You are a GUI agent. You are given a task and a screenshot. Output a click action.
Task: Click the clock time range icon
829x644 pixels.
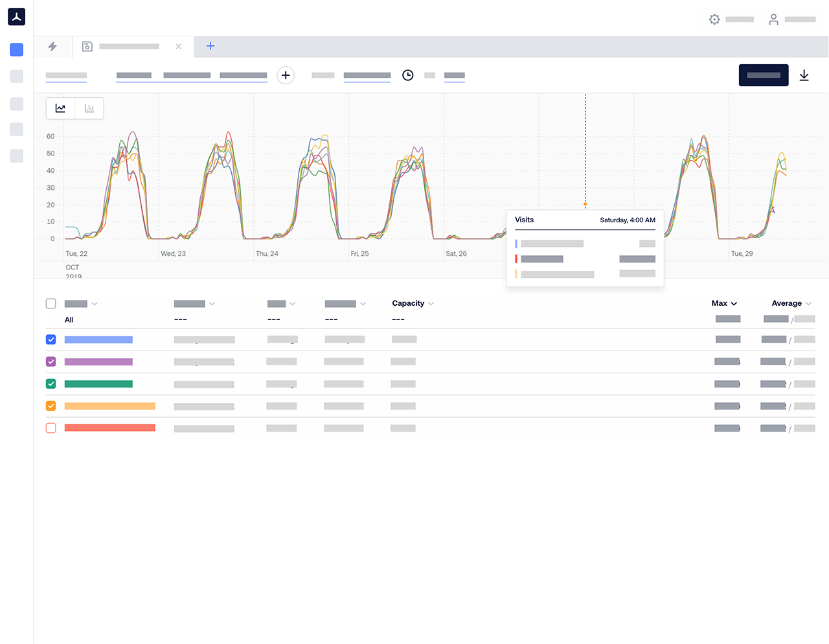[407, 75]
